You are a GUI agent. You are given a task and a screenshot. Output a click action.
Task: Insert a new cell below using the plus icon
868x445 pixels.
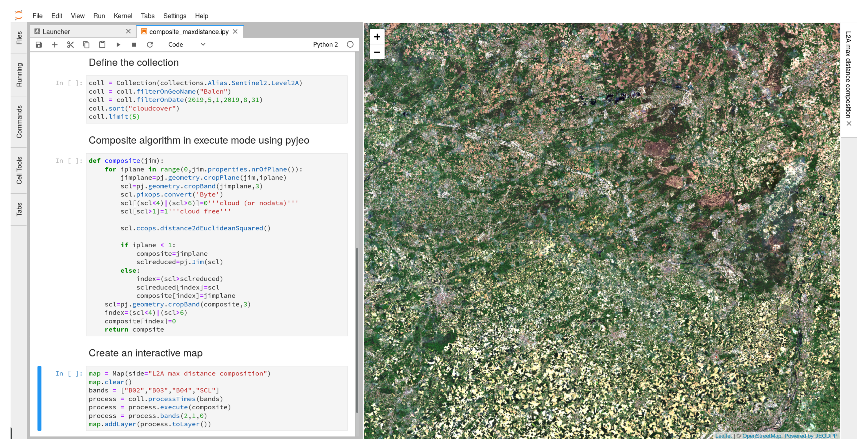point(55,45)
